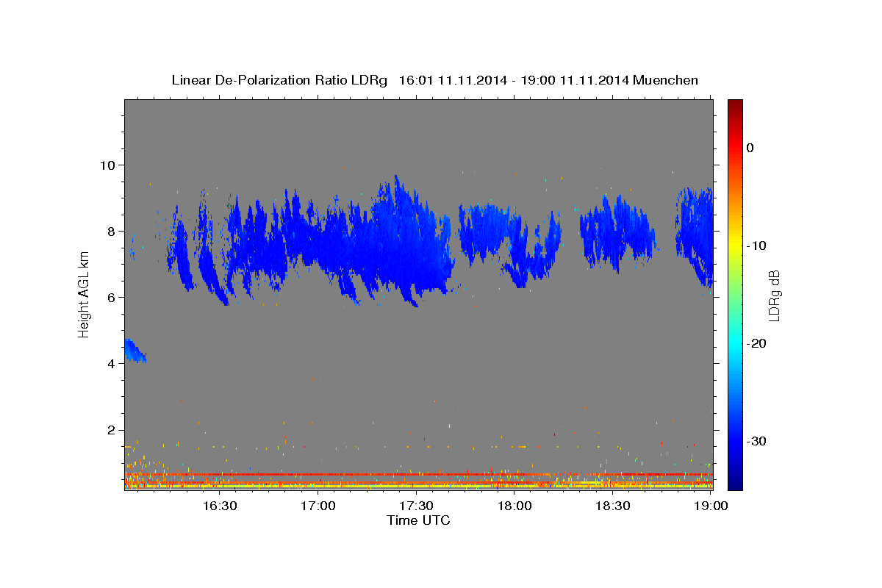Pick the dark red top of the colorbar

coord(735,106)
